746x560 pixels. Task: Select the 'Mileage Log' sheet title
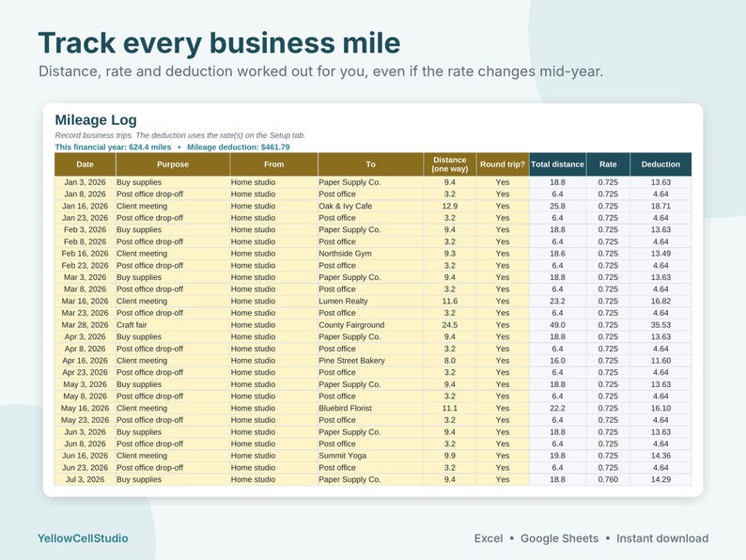[96, 120]
